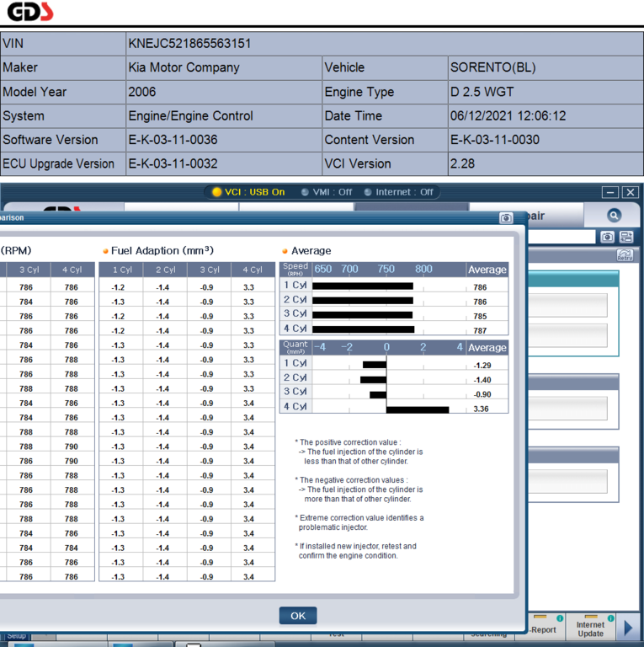Viewport: 644px width, 647px height.
Task: Click the VCI : USB On indicator
Action: coord(248,192)
